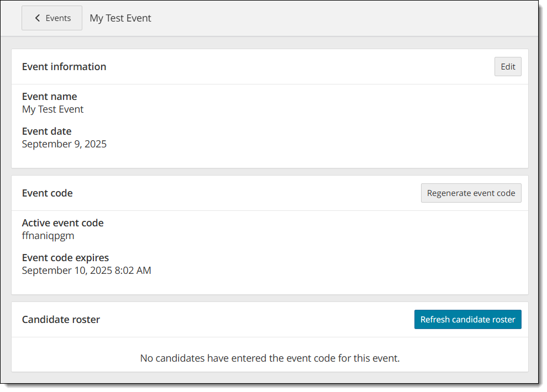Refresh the candidate roster

click(x=467, y=320)
